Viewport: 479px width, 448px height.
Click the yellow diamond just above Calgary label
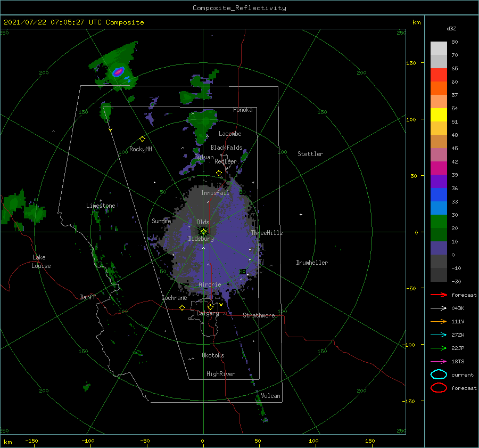(210, 307)
